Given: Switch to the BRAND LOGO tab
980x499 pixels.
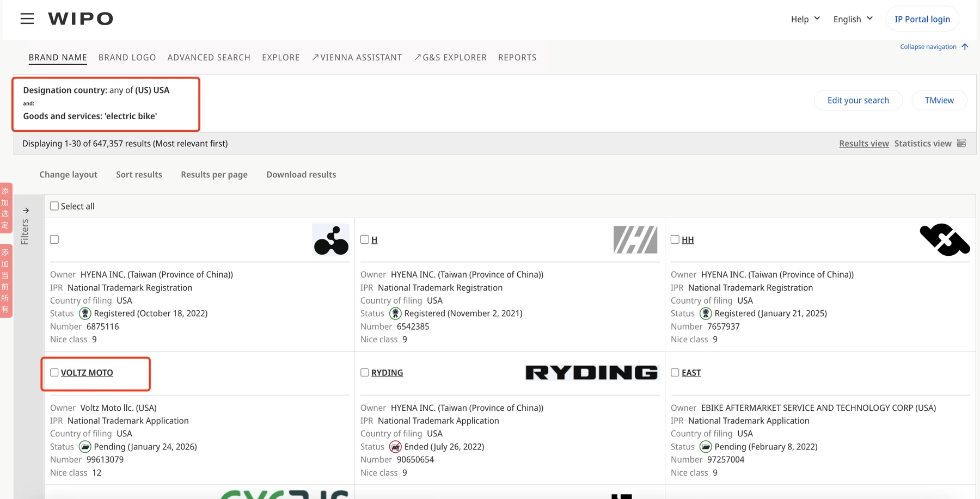Looking at the screenshot, I should 127,58.
